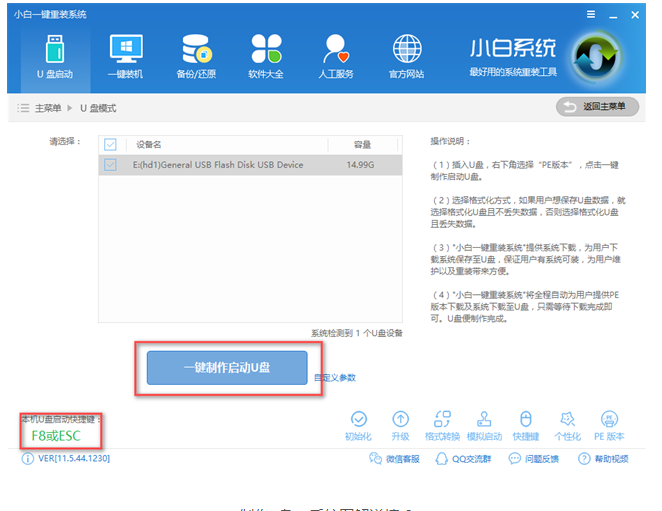This screenshot has height=511, width=662.
Task: Click the 初始化 icon
Action: point(358,426)
